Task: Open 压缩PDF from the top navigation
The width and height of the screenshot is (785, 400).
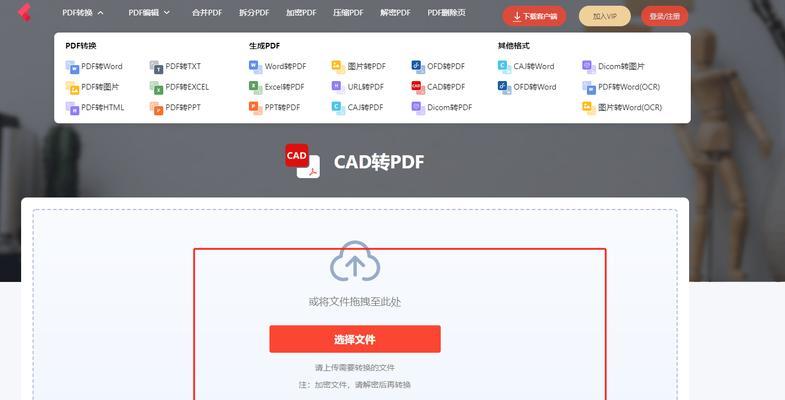Action: point(348,13)
